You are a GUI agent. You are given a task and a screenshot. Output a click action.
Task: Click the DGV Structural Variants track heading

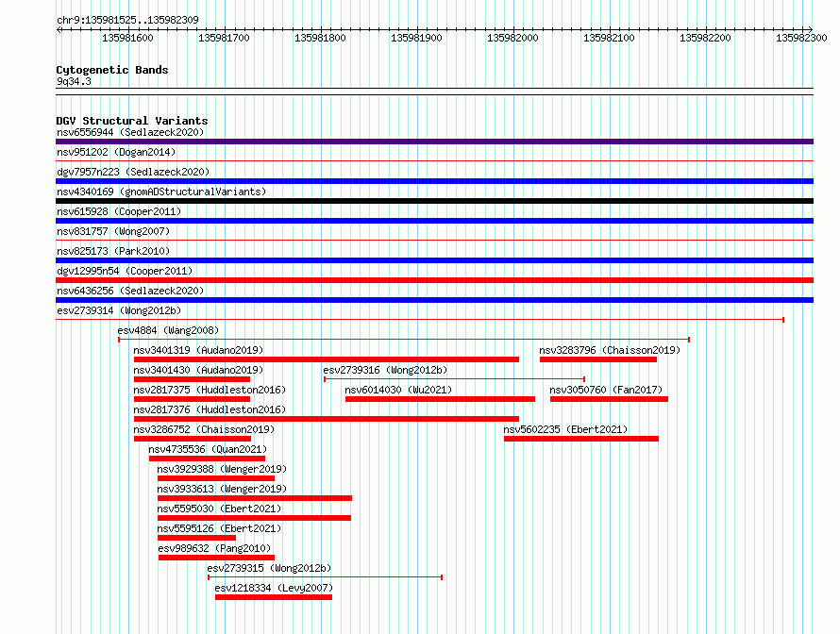(x=132, y=121)
